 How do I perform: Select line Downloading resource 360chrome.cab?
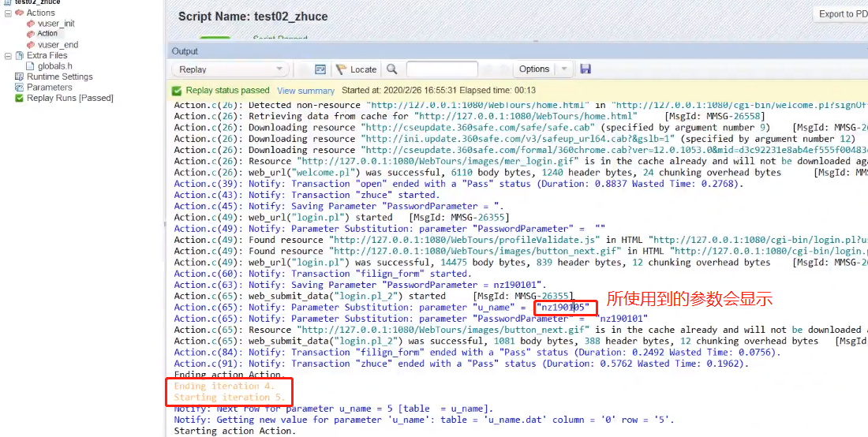click(521, 150)
